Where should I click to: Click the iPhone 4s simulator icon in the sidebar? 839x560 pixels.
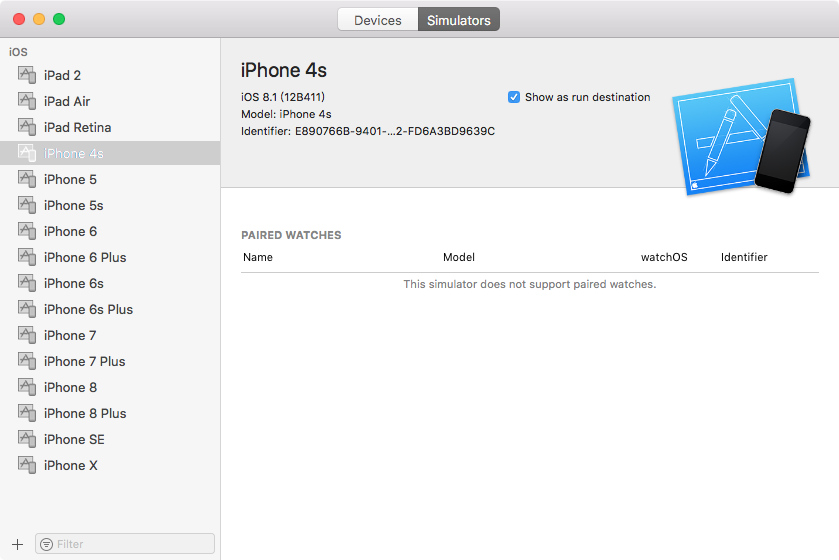[x=27, y=153]
